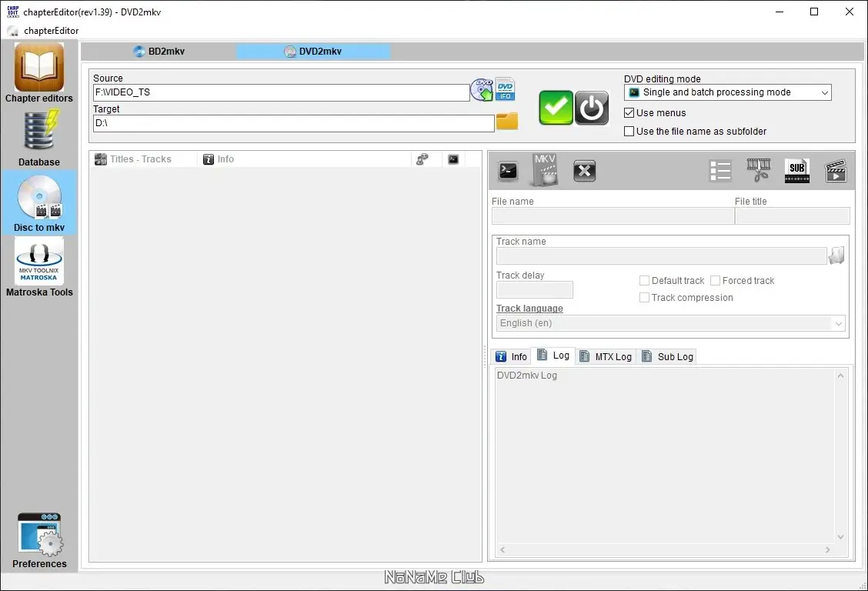
Task: Click the film strip scissors cut icon
Action: tap(759, 170)
